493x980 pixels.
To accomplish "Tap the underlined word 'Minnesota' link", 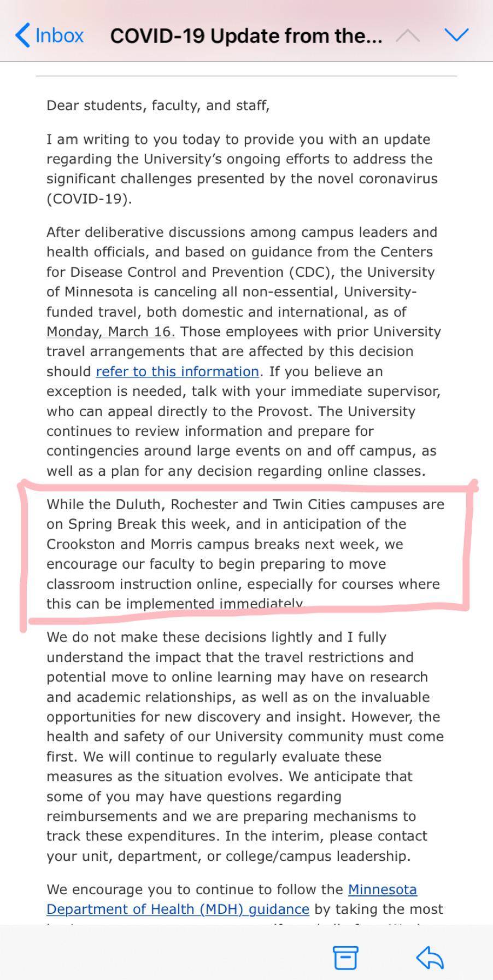I will [x=382, y=889].
